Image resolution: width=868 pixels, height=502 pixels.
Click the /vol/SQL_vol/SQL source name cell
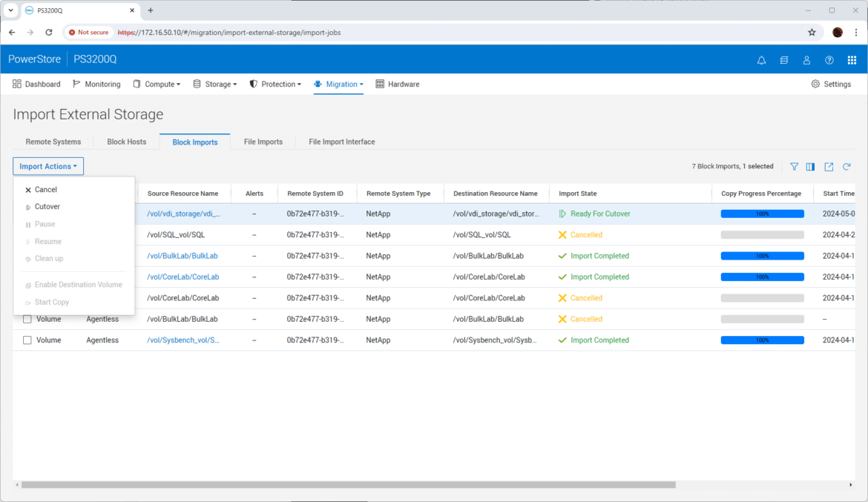point(176,235)
